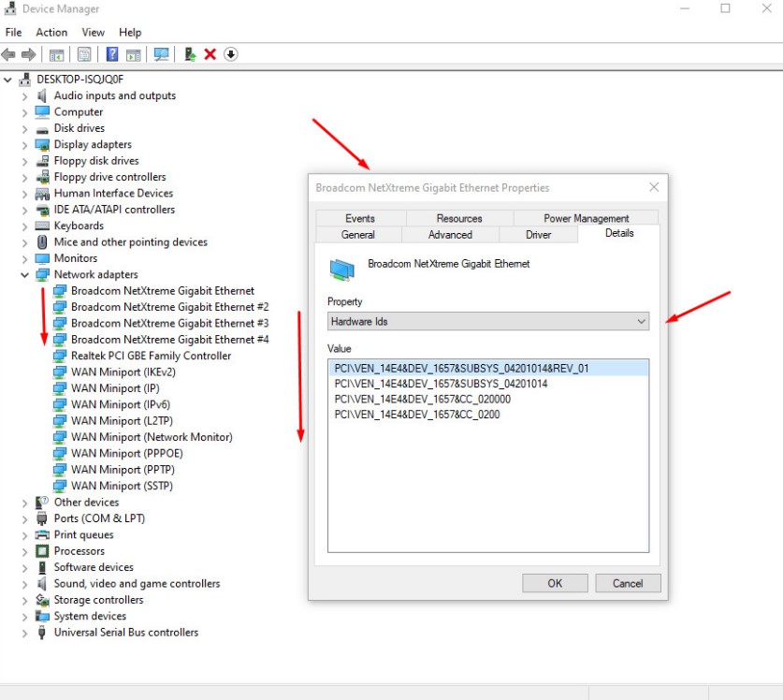
Task: Close the Broadcom properties dialog
Action: tap(654, 187)
